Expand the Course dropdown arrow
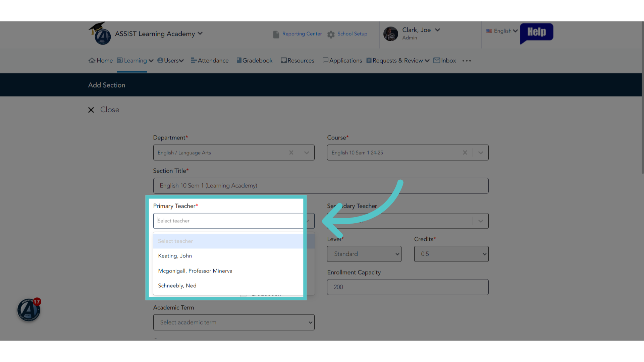644x362 pixels. 481,153
